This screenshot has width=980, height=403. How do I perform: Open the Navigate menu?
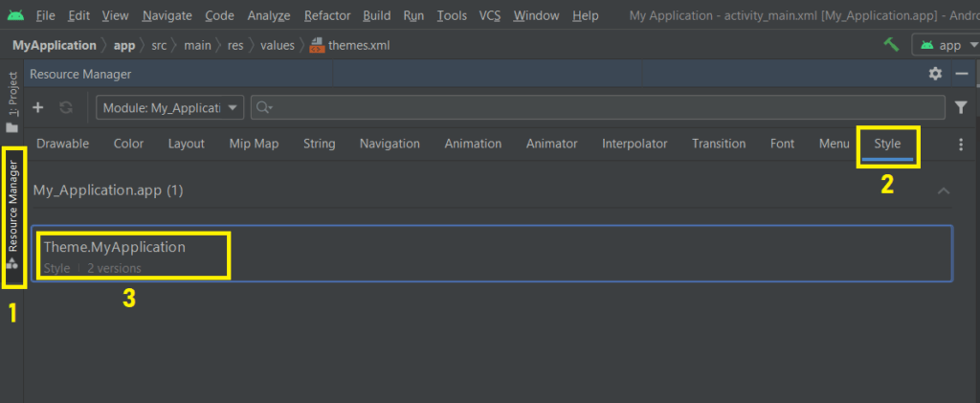point(167,15)
